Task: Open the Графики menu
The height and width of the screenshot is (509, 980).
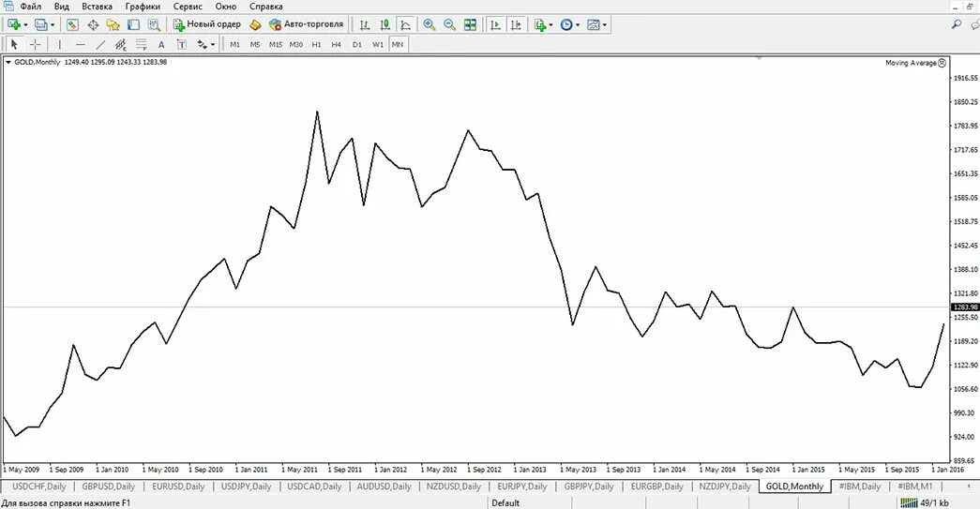Action: point(143,7)
